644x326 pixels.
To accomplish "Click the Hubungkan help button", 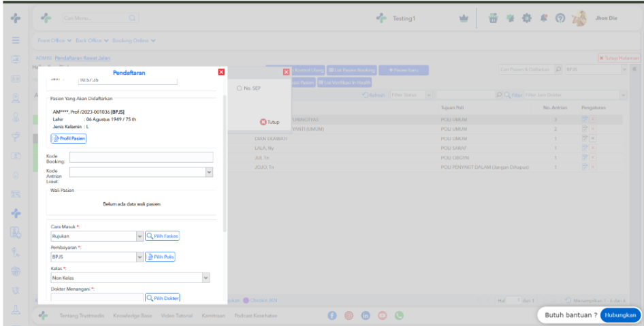I will (620, 315).
